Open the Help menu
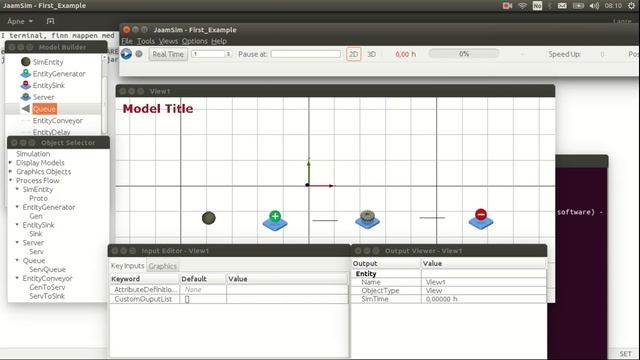 coord(219,41)
